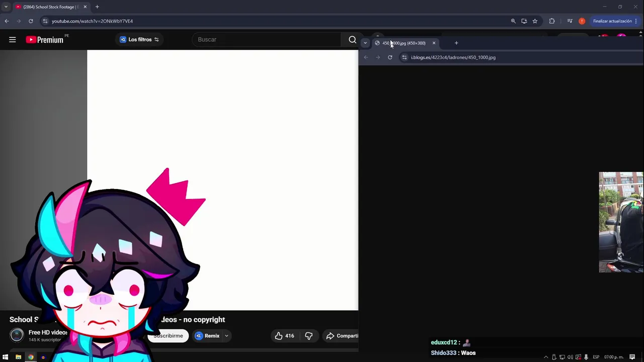This screenshot has height=362, width=644.
Task: Close the 450_1000.jpg tab
Action: pos(434,43)
